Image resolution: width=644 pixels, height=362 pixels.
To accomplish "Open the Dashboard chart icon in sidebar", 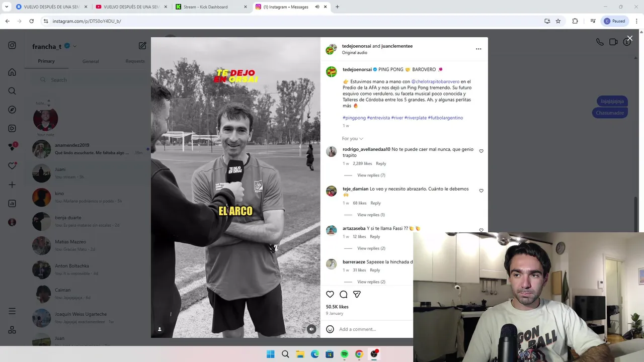I will click(x=12, y=204).
